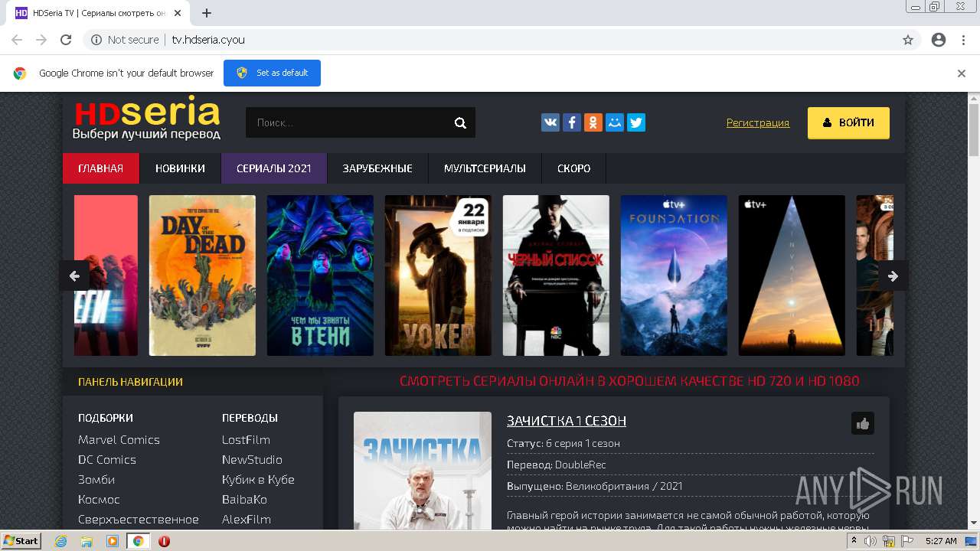Click the carousel left arrow
The height and width of the screenshot is (551, 980).
pyautogui.click(x=74, y=276)
